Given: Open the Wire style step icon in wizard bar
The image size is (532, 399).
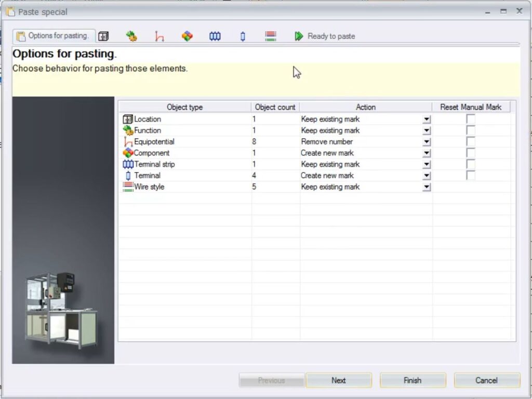Looking at the screenshot, I should pyautogui.click(x=270, y=36).
